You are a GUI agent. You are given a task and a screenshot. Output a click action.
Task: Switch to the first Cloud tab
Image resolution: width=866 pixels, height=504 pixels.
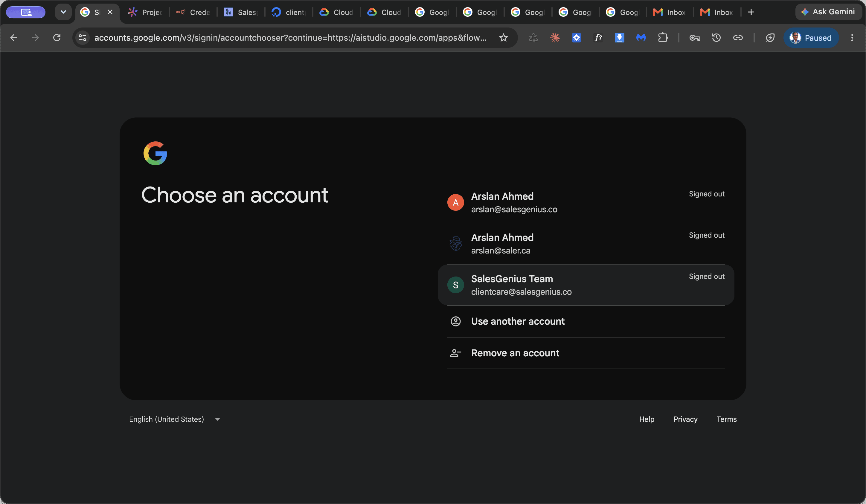336,12
